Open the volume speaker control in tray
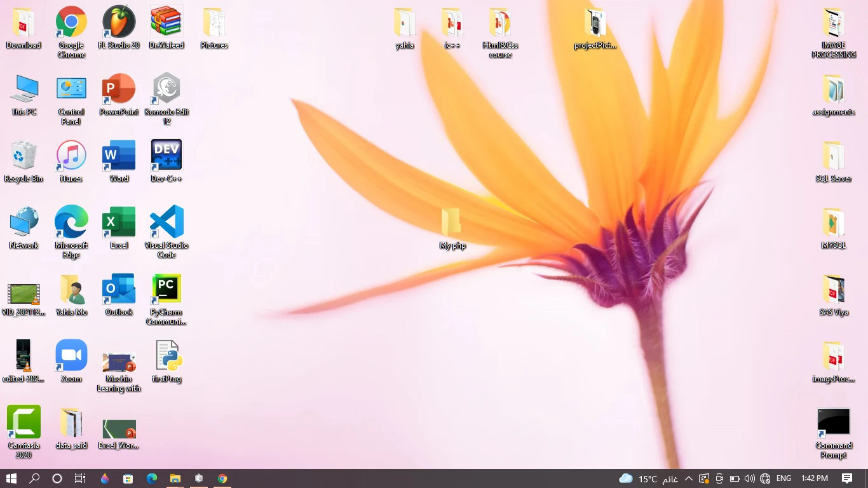The width and height of the screenshot is (868, 488). (749, 478)
